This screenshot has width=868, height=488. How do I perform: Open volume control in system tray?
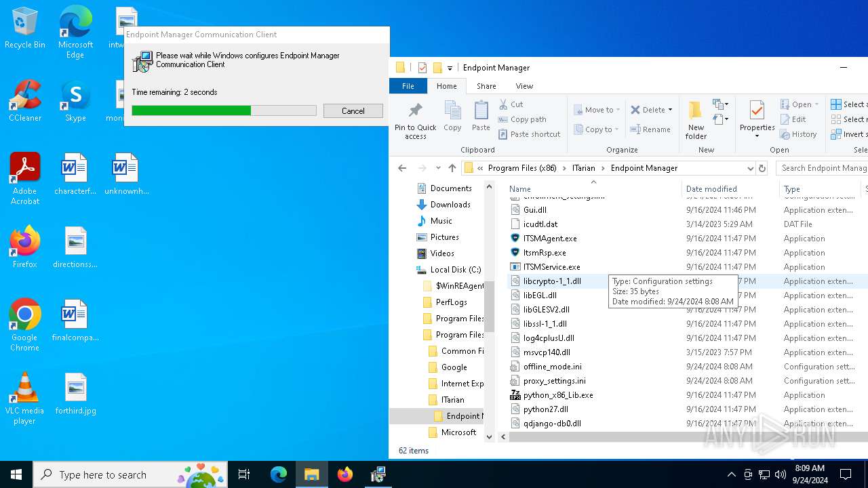pos(781,474)
